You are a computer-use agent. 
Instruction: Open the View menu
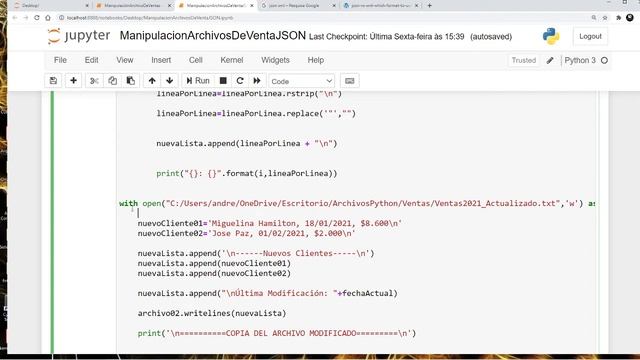(x=125, y=60)
